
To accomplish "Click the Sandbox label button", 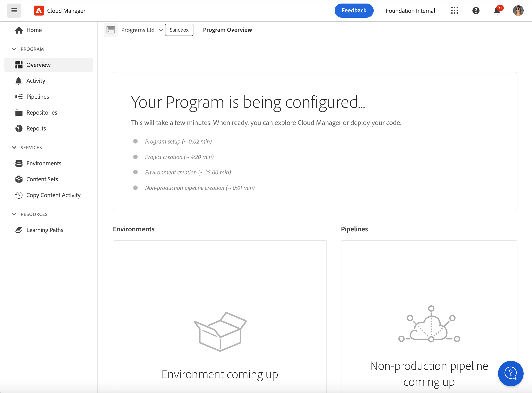I will tap(179, 30).
